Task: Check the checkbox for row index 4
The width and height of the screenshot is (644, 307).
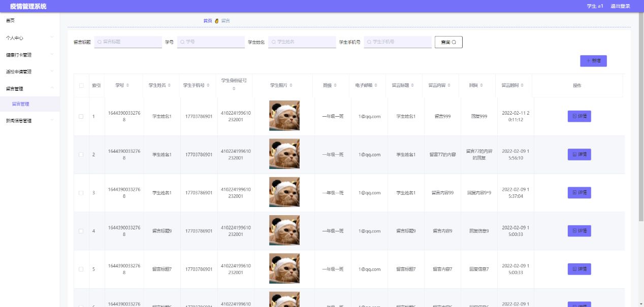Action: [x=81, y=231]
